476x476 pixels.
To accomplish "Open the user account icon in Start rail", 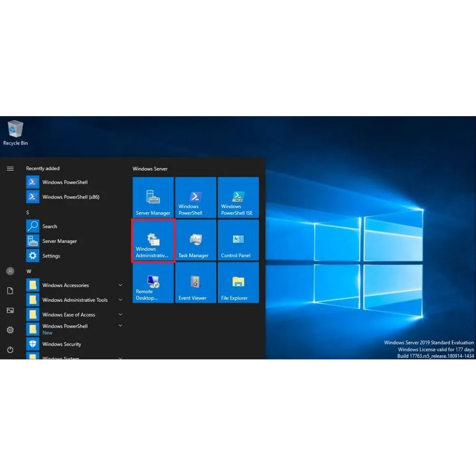I will [x=10, y=271].
